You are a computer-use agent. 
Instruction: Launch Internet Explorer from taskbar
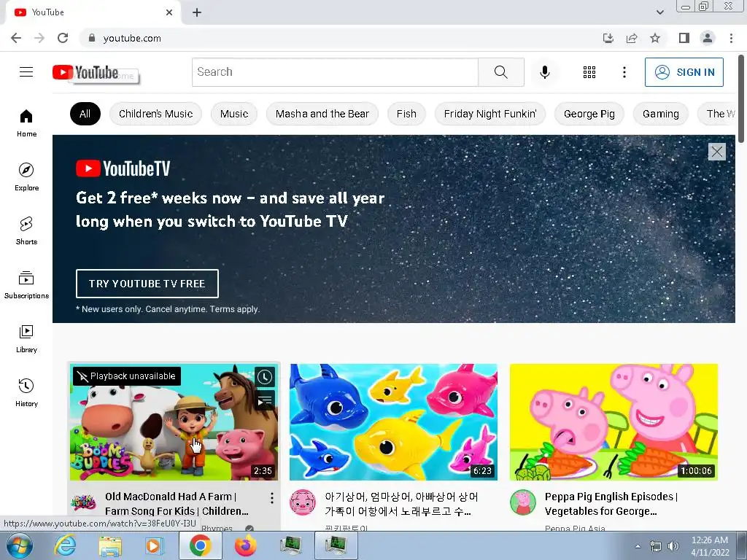point(65,545)
